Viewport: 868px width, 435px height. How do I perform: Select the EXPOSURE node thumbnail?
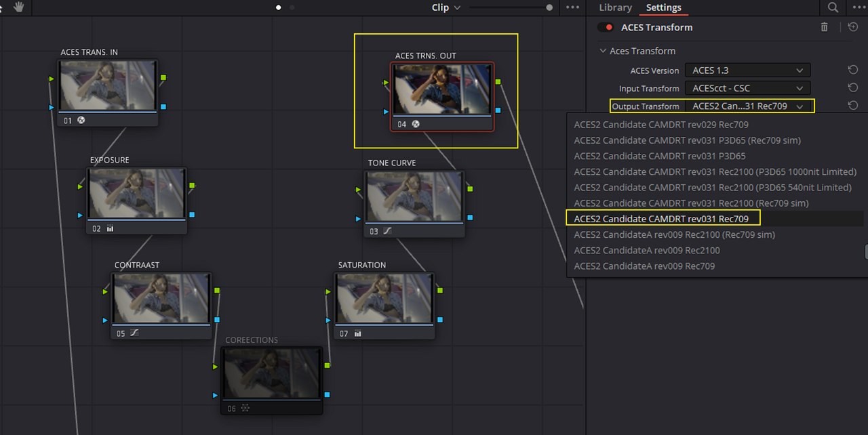[136, 193]
